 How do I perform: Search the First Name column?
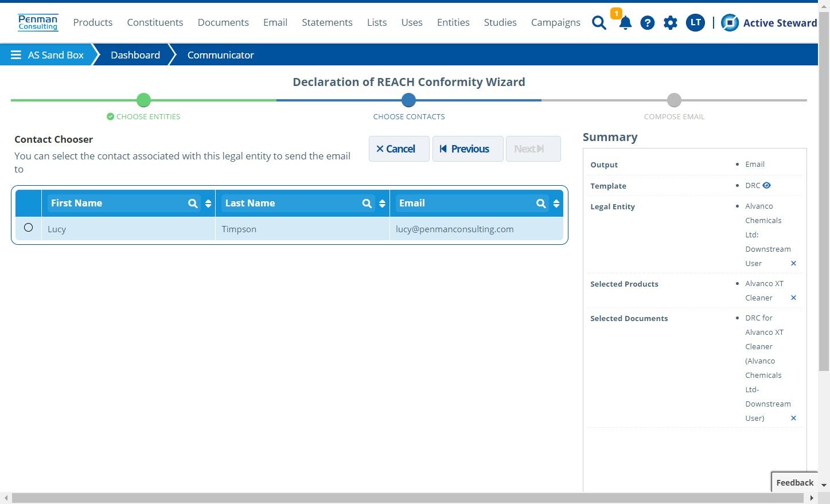193,204
